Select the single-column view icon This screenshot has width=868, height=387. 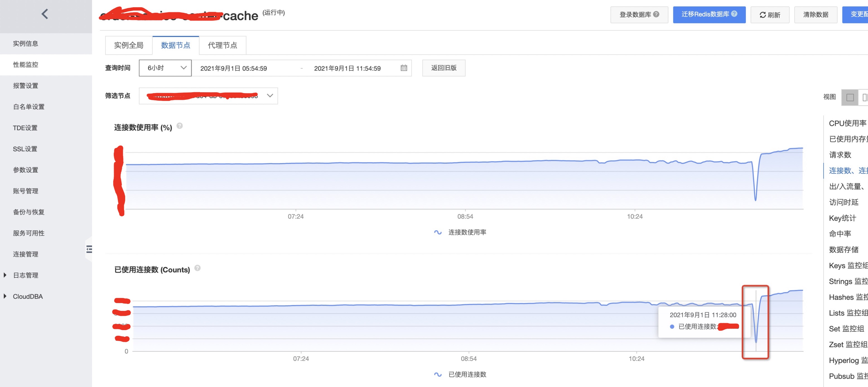click(x=850, y=97)
